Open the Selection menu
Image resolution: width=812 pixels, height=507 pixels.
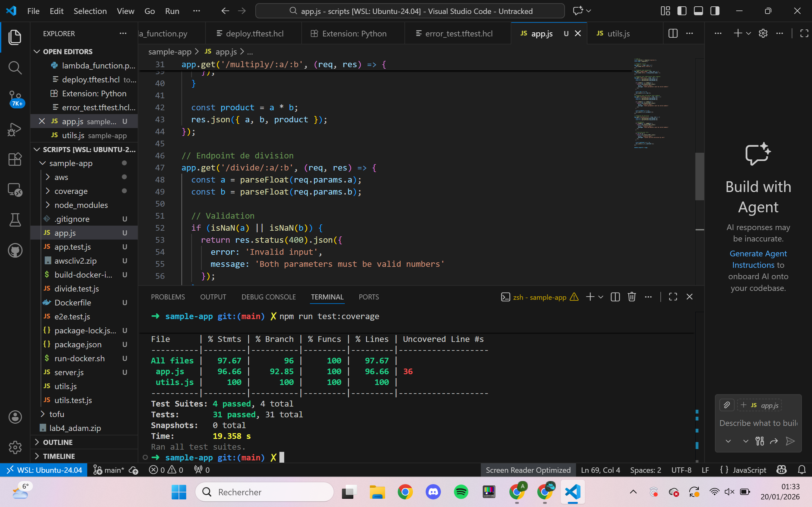[90, 11]
